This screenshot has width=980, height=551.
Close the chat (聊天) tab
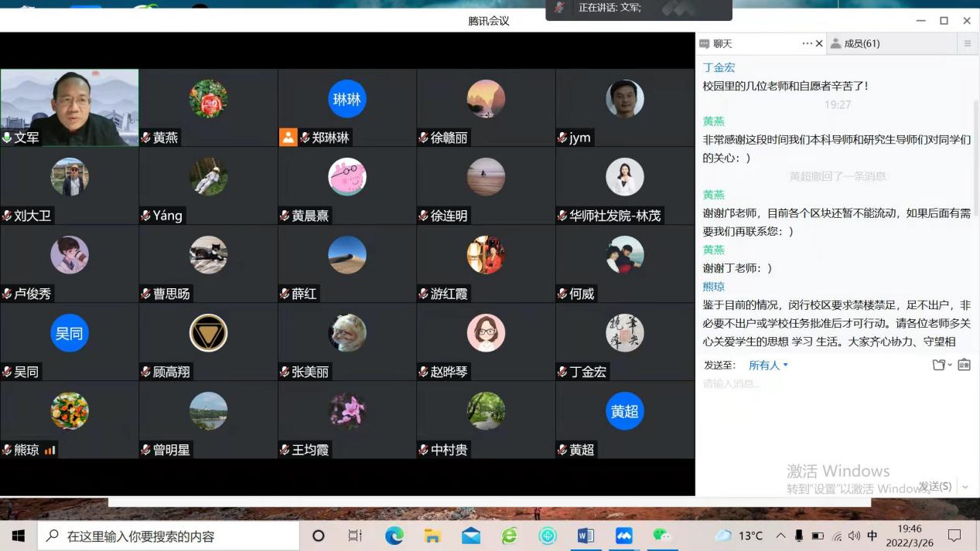[x=819, y=44]
